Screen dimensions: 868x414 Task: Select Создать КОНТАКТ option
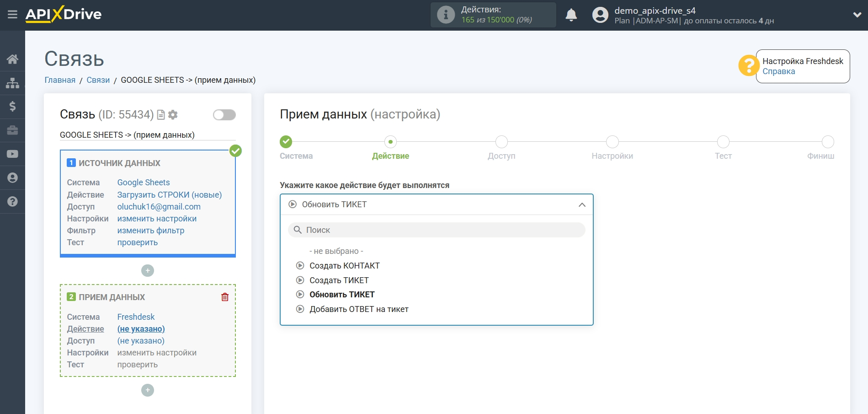click(x=345, y=266)
